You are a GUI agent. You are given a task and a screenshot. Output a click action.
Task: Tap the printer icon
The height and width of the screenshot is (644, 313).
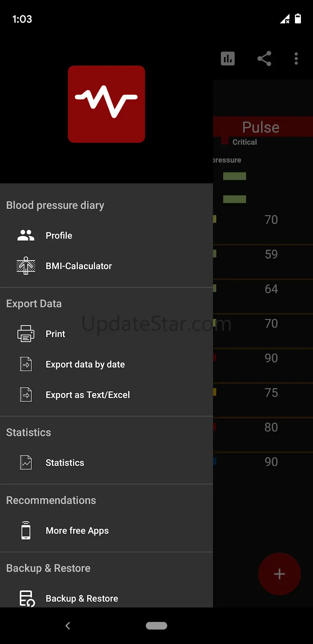tap(26, 334)
